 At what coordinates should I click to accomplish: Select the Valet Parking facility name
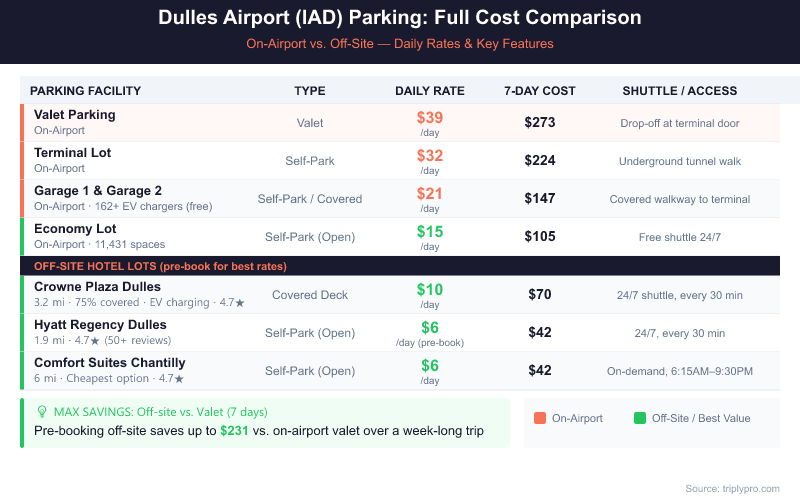click(x=75, y=115)
